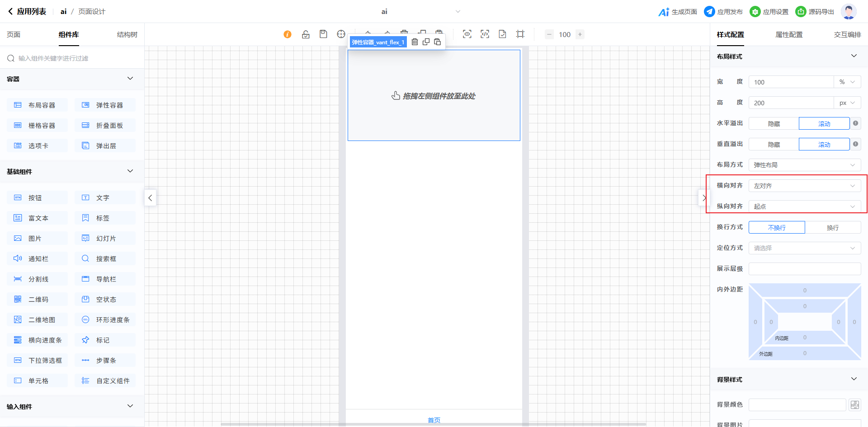Click the save icon in the toolbar

(323, 34)
